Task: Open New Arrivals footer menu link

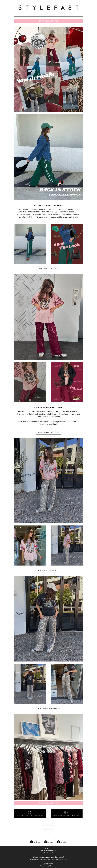Action: click(48, 825)
